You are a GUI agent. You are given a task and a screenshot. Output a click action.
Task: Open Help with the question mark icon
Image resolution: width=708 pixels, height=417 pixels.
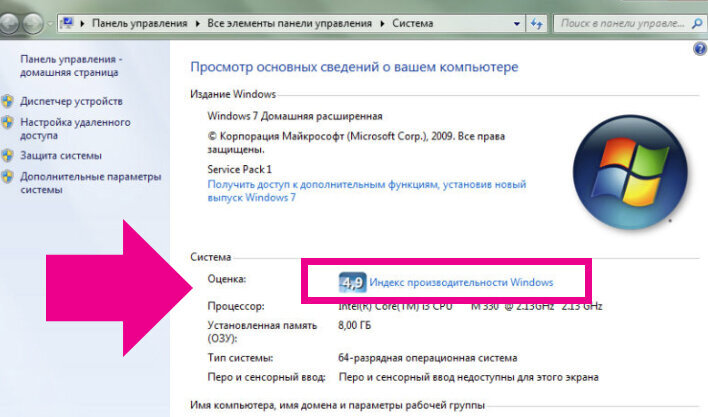point(700,48)
